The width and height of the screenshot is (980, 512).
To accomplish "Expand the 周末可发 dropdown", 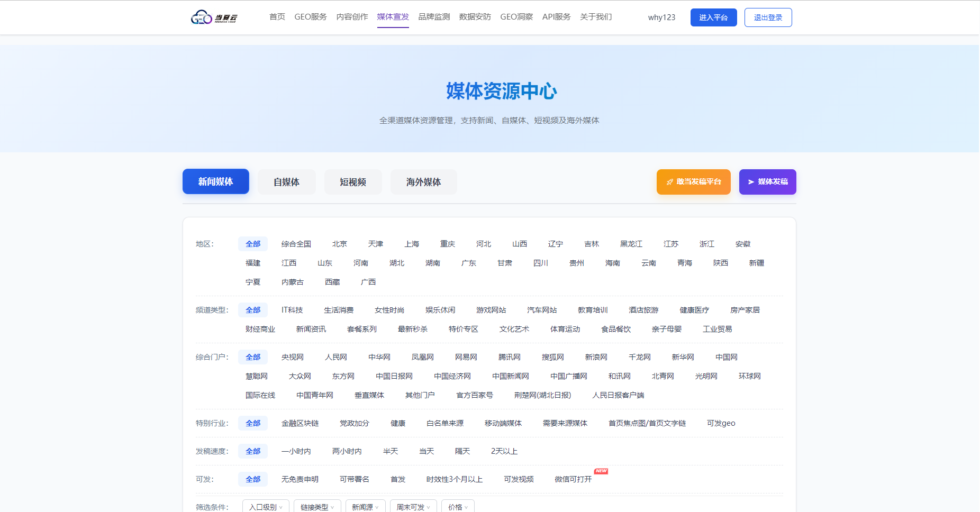I will (413, 507).
